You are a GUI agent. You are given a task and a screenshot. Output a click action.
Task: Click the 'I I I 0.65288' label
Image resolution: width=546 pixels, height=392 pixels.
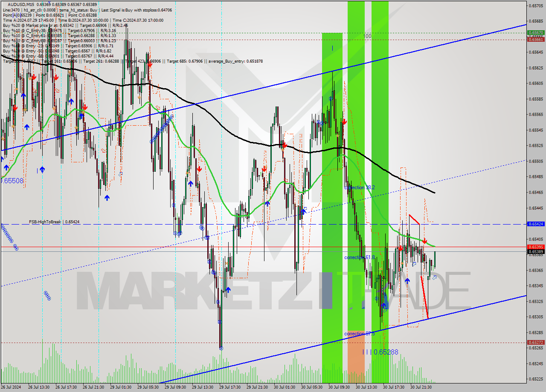pyautogui.click(x=380, y=352)
